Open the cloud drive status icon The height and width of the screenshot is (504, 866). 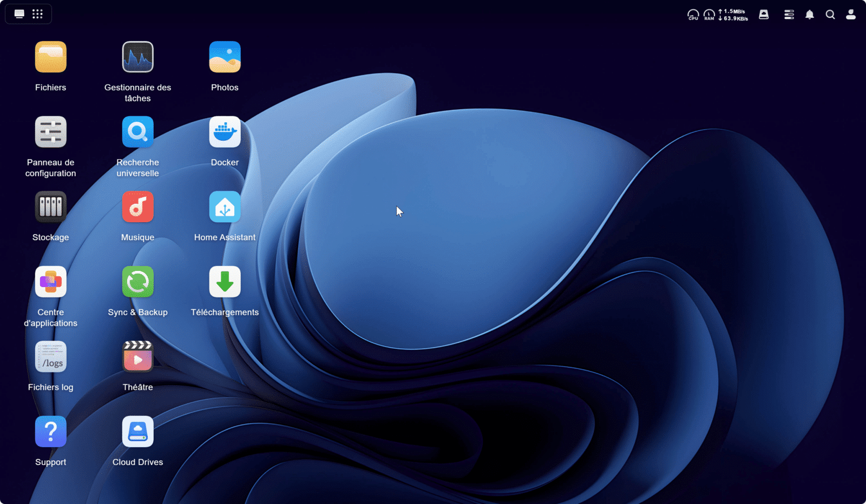[764, 15]
